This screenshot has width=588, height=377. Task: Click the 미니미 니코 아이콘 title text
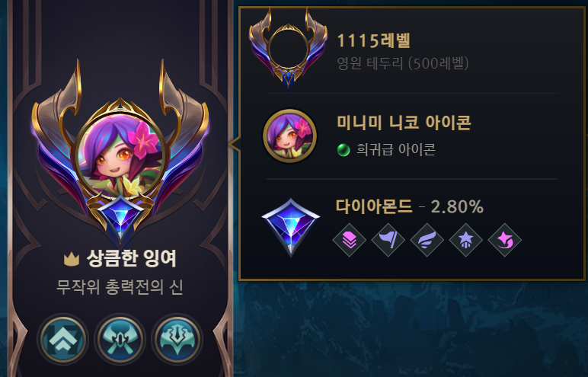click(404, 123)
